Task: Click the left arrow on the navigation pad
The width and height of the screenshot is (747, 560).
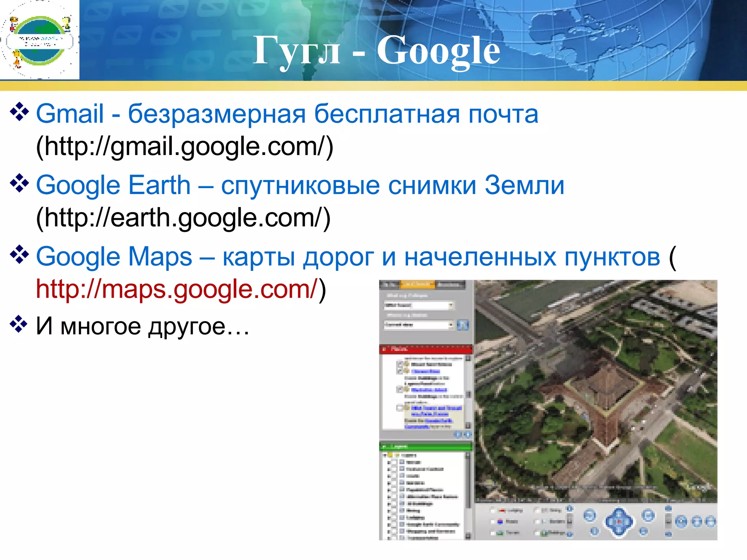Action: pos(610,522)
